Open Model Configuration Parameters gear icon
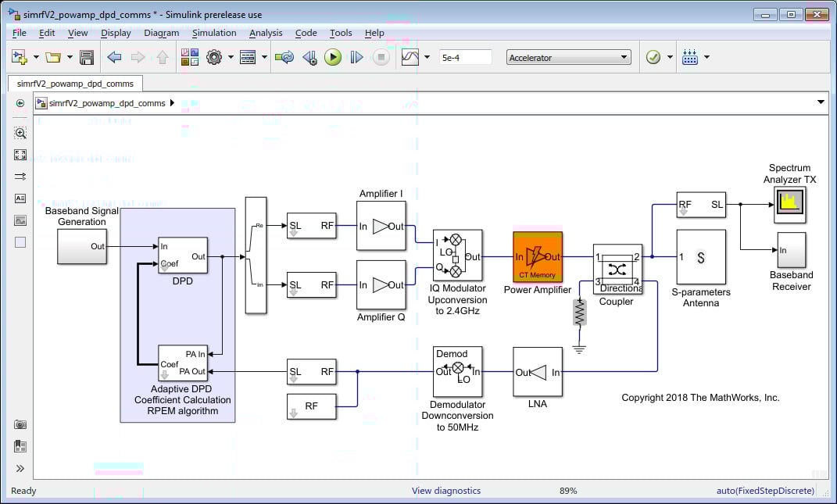The image size is (837, 504). tap(213, 56)
